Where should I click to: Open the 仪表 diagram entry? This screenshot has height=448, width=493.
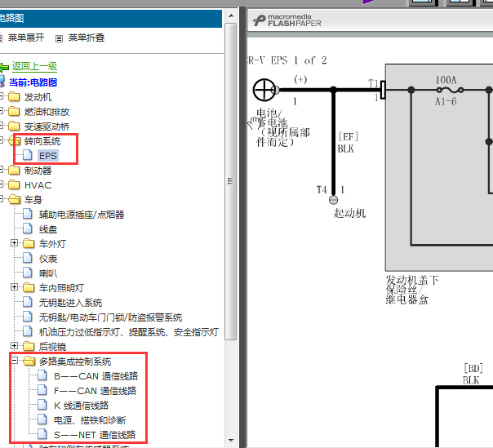point(48,259)
